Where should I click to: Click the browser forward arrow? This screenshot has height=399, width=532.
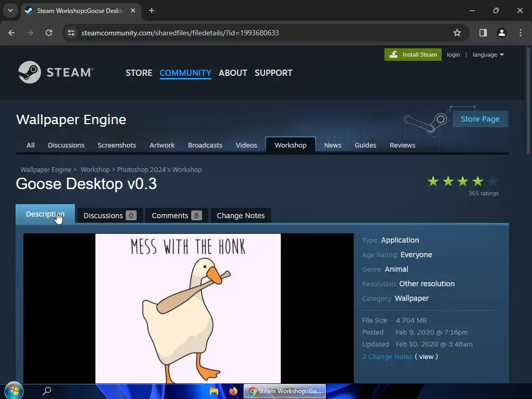[x=30, y=33]
